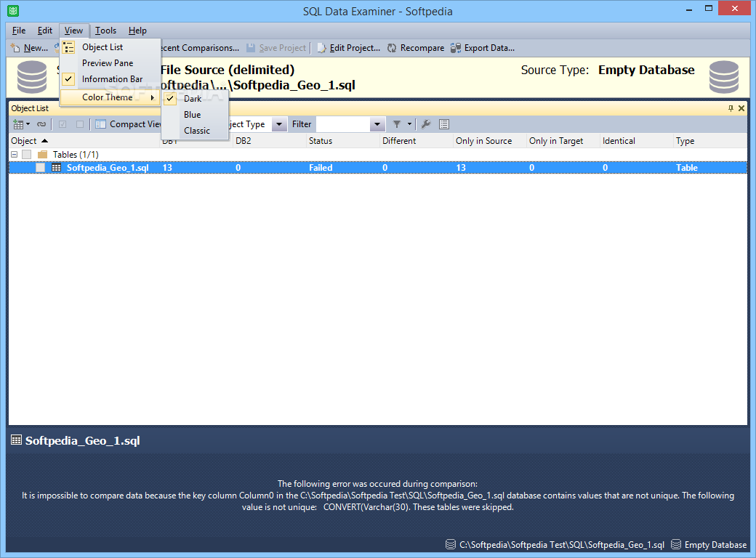756x558 pixels.
Task: Click the New... button
Action: (x=29, y=48)
